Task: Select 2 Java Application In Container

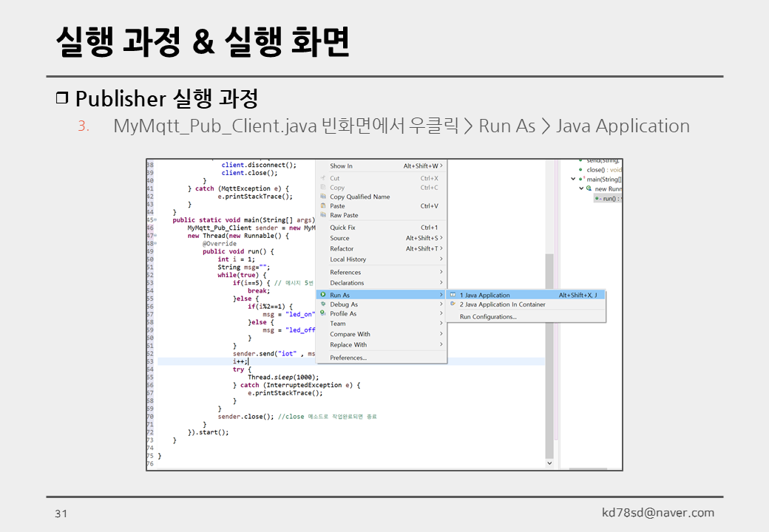Action: coord(526,304)
